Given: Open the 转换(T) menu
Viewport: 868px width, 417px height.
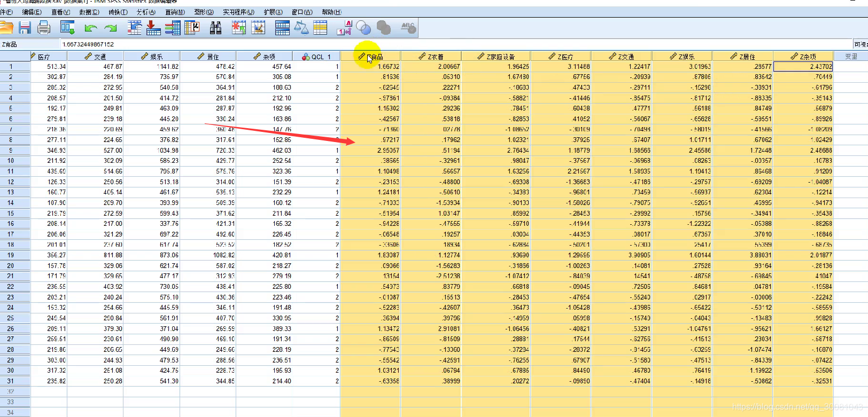Looking at the screenshot, I should tap(118, 12).
